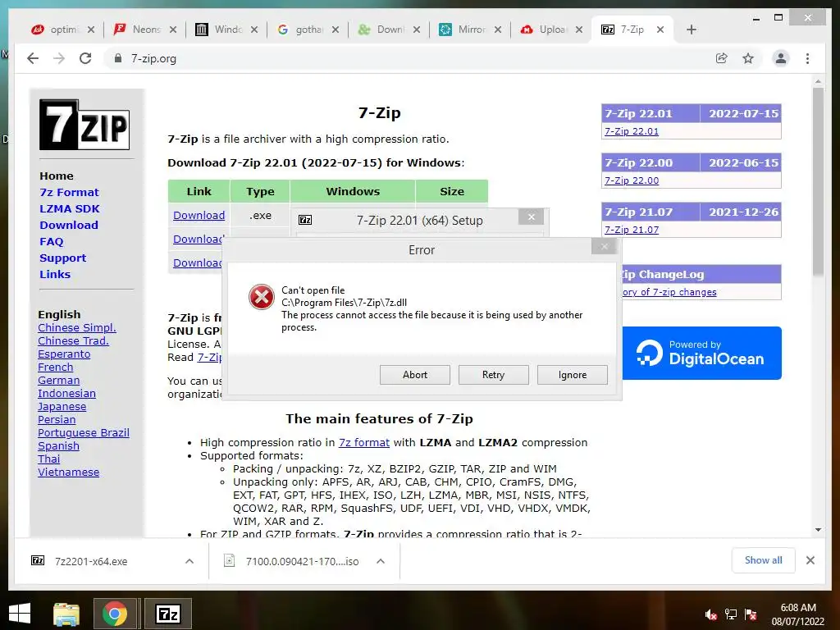Switch language to German
This screenshot has height=630, width=840.
(x=58, y=381)
